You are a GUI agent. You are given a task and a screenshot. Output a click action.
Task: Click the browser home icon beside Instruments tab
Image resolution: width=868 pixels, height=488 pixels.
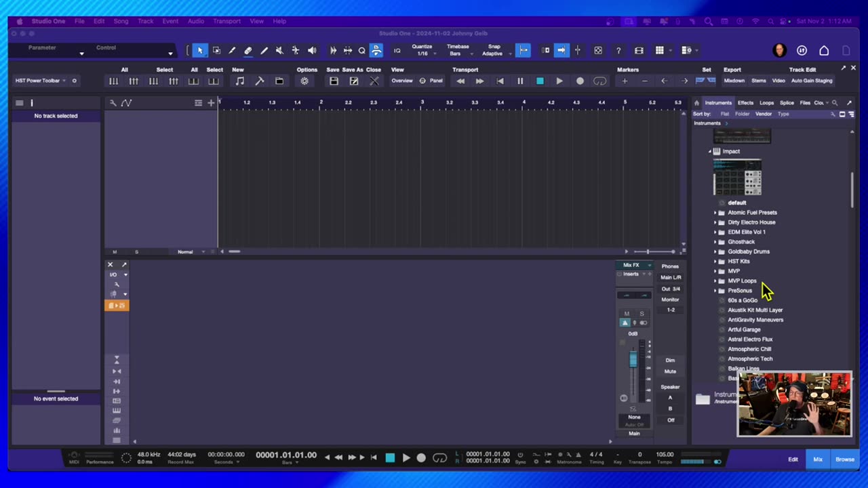pos(696,103)
